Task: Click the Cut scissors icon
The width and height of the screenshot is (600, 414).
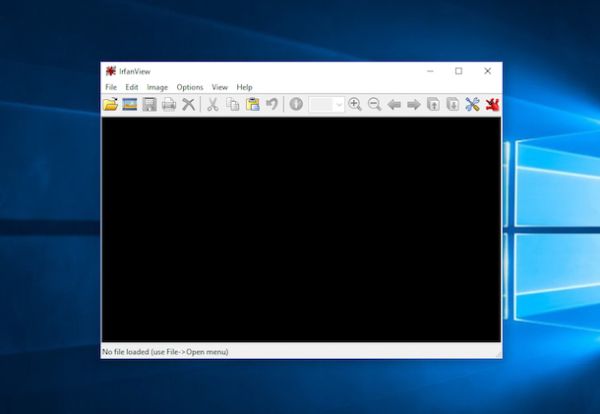Action: pos(212,104)
